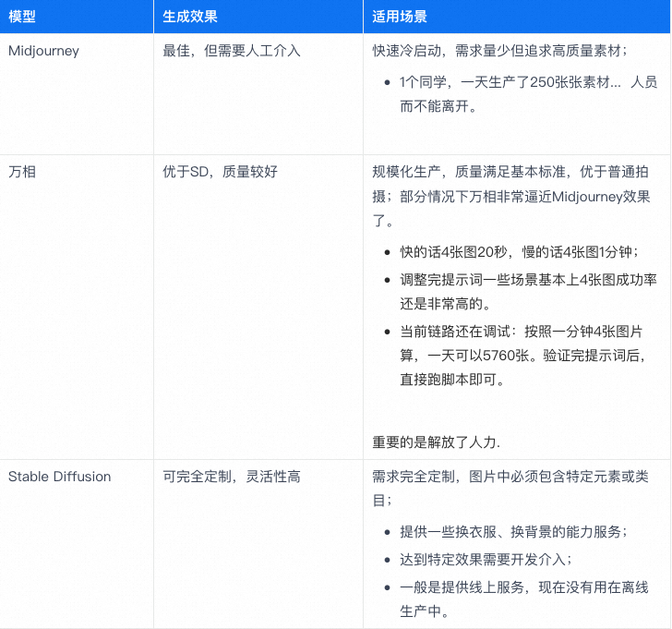Click the text 还是非常高的。

coord(445,304)
